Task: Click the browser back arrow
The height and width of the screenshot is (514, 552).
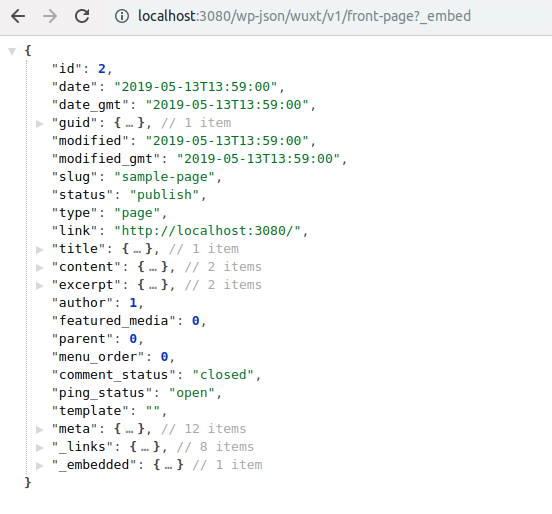Action: point(18,16)
